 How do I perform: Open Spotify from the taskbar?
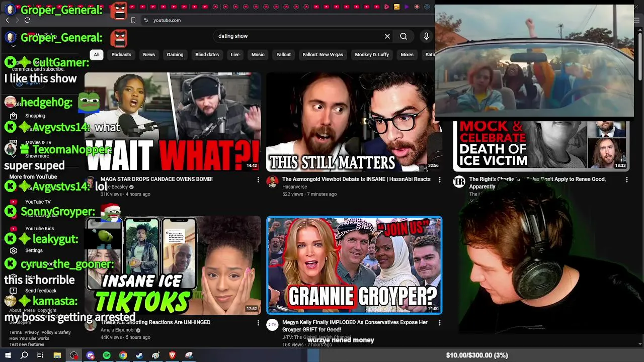(x=107, y=355)
